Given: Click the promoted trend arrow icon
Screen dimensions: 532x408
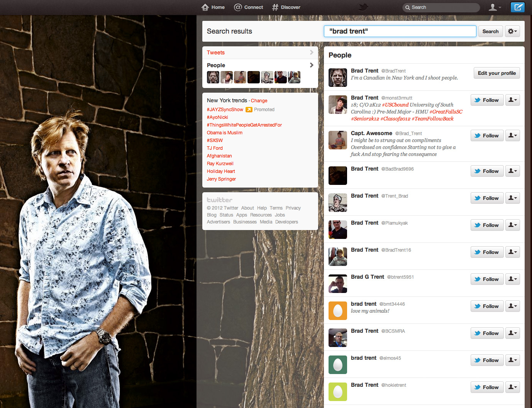Looking at the screenshot, I should 249,110.
